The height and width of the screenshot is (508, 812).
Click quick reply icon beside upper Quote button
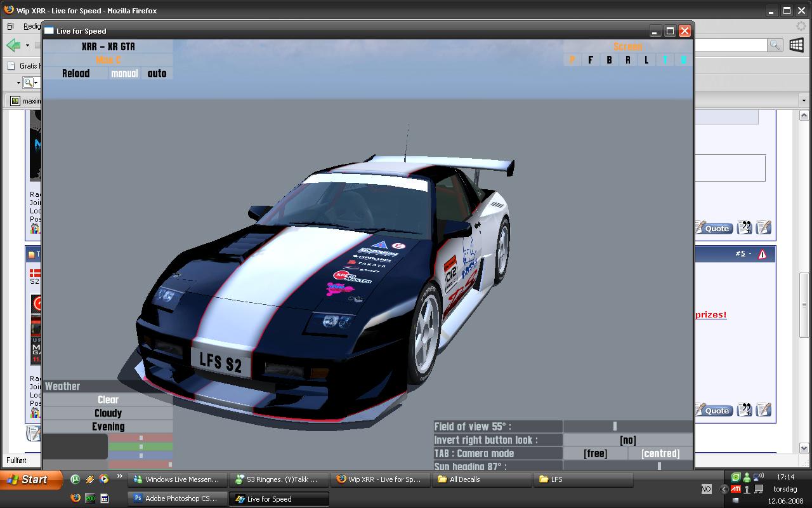click(x=763, y=227)
